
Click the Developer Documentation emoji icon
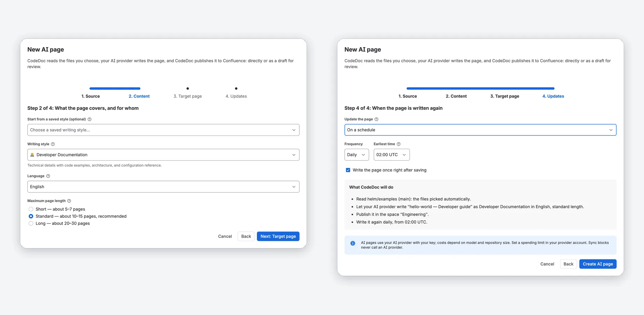tap(32, 155)
